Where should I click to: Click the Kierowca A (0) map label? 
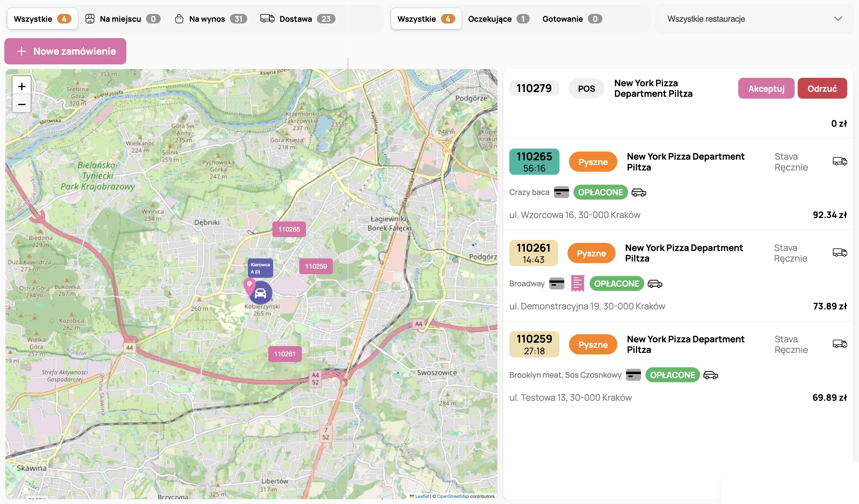coord(260,268)
